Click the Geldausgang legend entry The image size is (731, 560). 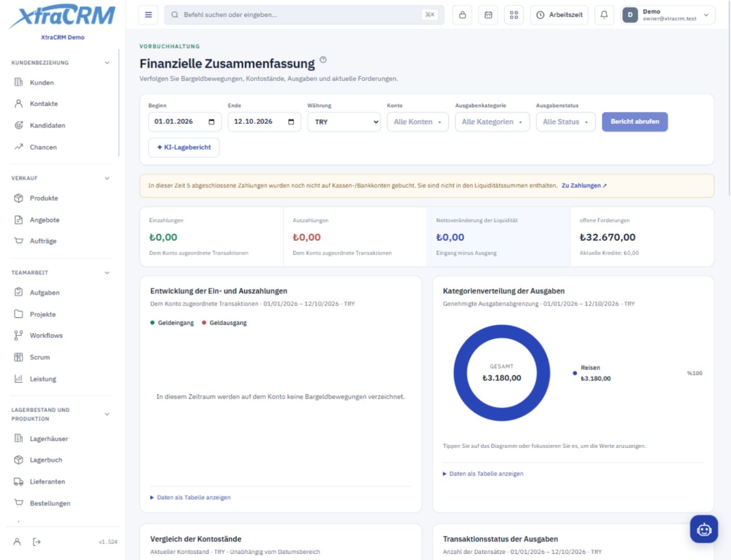[x=224, y=323]
